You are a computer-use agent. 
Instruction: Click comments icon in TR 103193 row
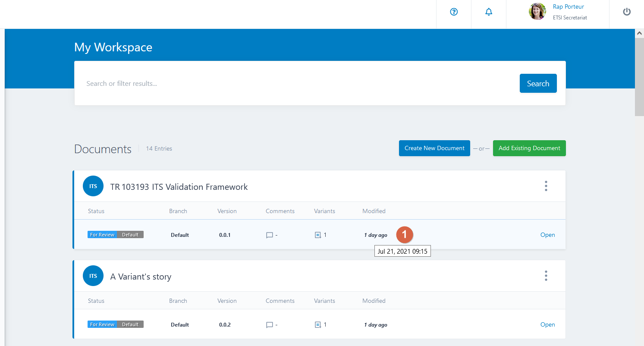(x=270, y=235)
